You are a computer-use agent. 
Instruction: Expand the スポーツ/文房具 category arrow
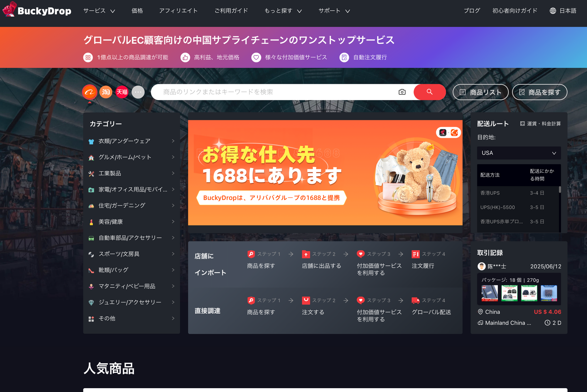coord(173,254)
